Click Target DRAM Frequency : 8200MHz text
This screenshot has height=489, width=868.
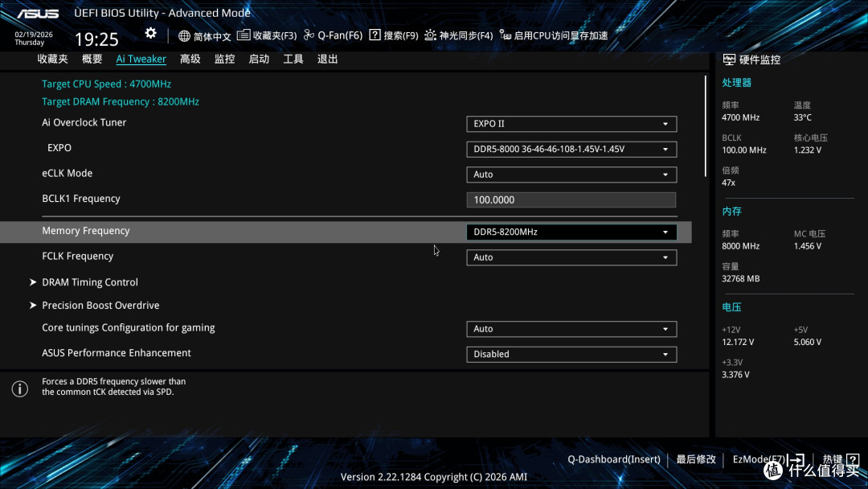pyautogui.click(x=120, y=101)
